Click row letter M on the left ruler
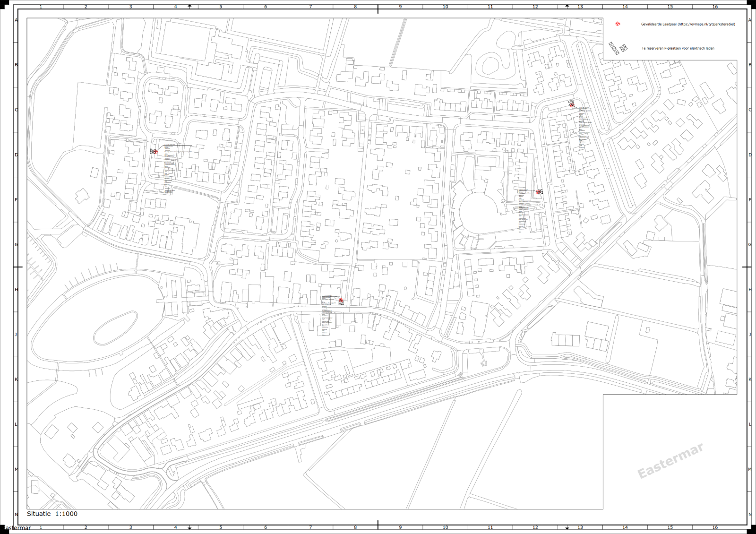 tap(16, 469)
